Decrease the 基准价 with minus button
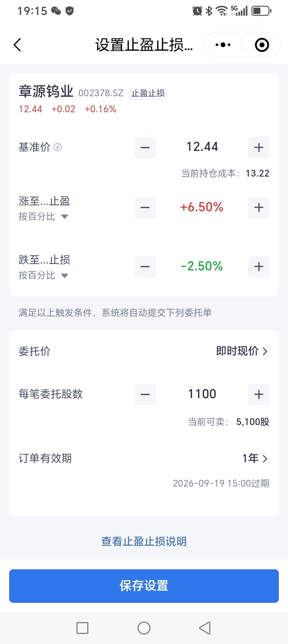 145,147
